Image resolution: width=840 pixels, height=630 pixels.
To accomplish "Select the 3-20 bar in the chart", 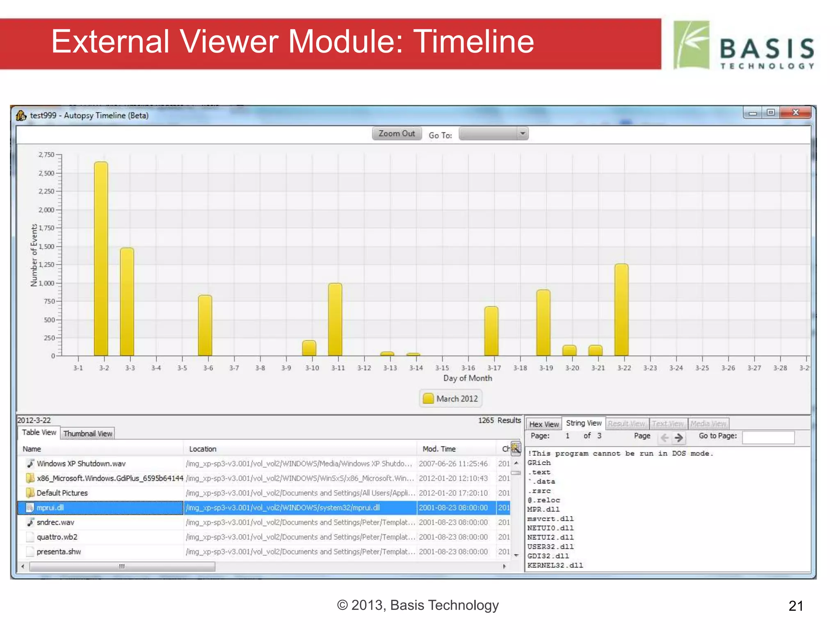I will click(569, 350).
